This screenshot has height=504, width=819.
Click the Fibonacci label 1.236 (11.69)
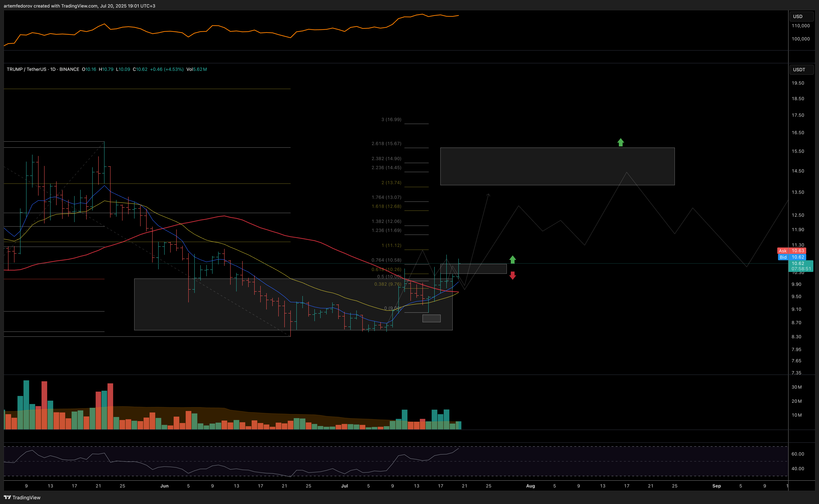coord(386,230)
